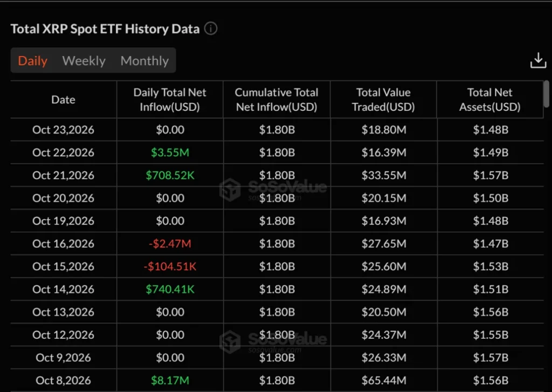Select the Oct 20,2026 date cell
The image size is (552, 392).
[64, 198]
